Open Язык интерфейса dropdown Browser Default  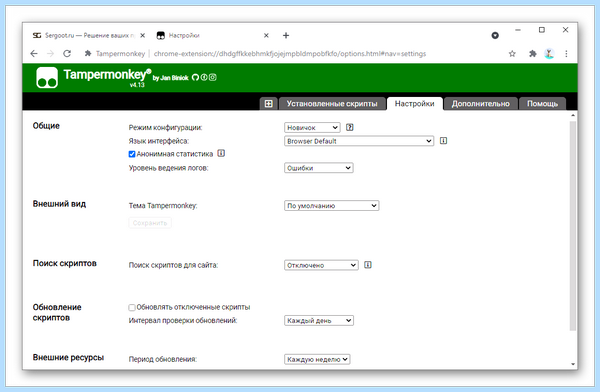359,141
